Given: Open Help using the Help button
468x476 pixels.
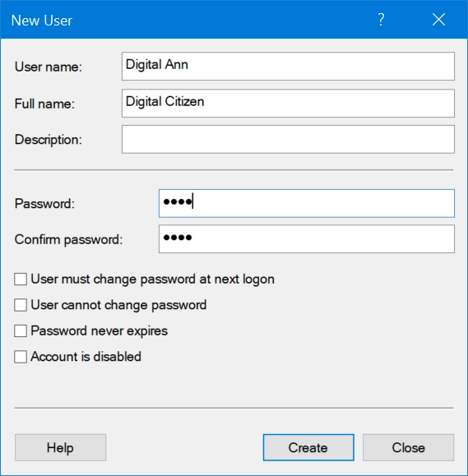Looking at the screenshot, I should pyautogui.click(x=60, y=447).
